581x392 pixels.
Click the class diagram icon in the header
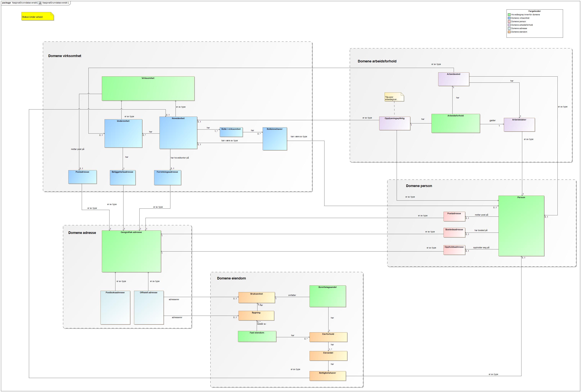(40, 3)
